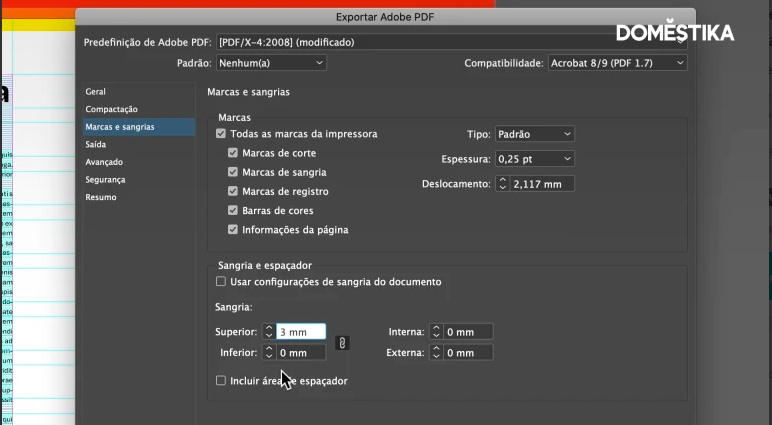This screenshot has height=425, width=772.
Task: Select the Segurança section
Action: (x=139, y=180)
